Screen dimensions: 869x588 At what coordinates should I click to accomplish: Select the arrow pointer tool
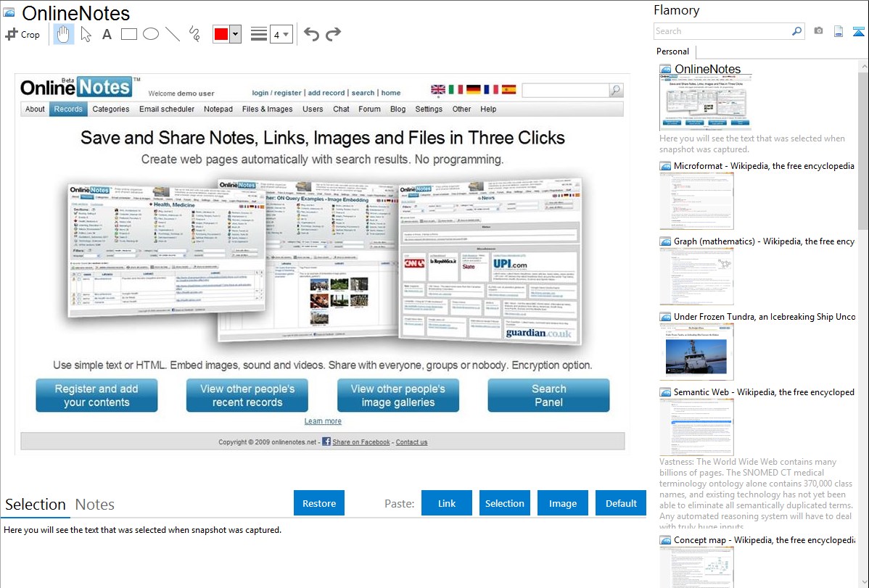pyautogui.click(x=86, y=34)
